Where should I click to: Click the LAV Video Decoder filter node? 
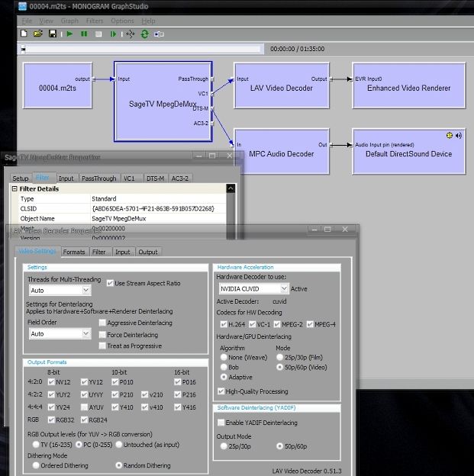tap(281, 88)
